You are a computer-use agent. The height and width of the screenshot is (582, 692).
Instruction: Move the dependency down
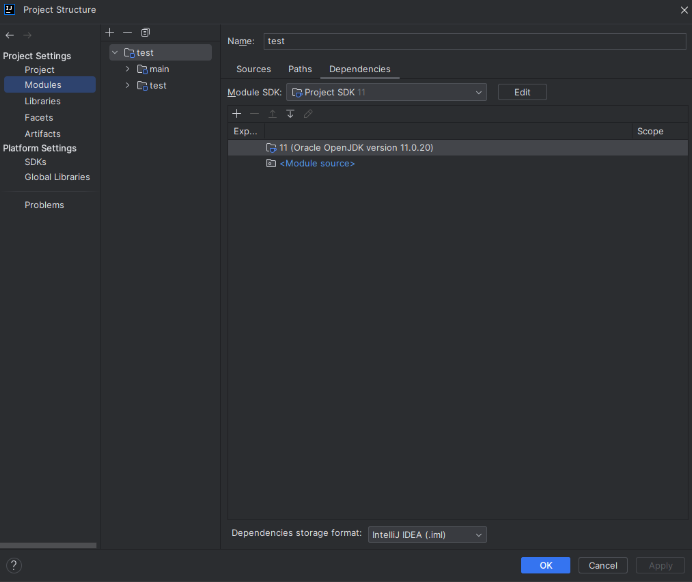tap(290, 114)
